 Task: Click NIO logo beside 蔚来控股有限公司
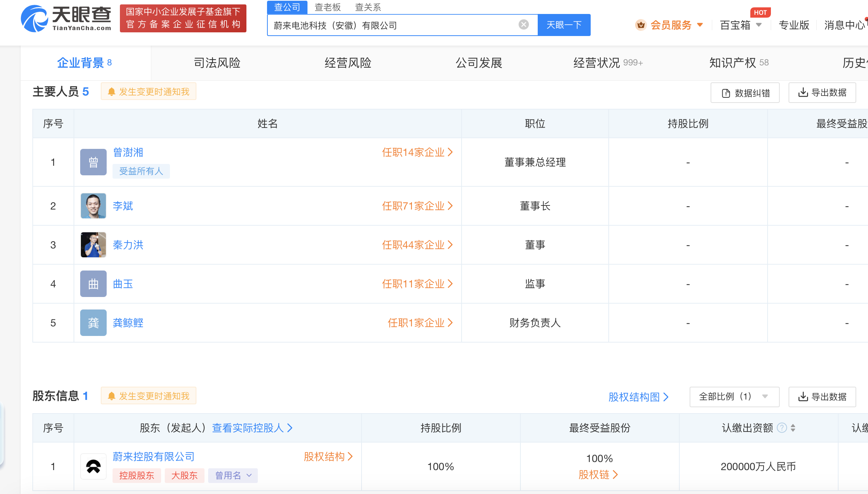[x=93, y=466]
